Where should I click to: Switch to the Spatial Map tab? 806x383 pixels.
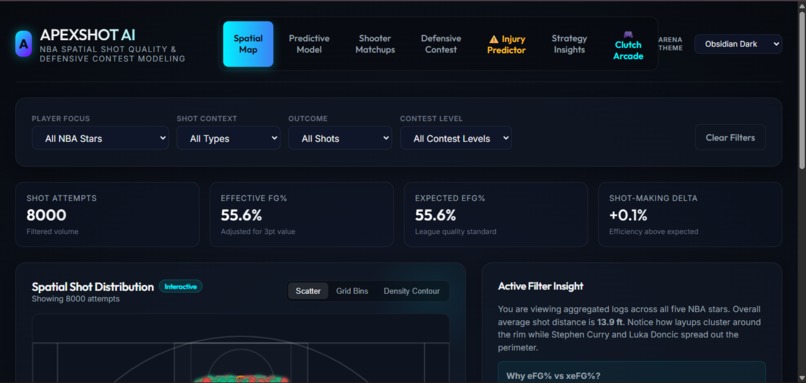pyautogui.click(x=248, y=44)
